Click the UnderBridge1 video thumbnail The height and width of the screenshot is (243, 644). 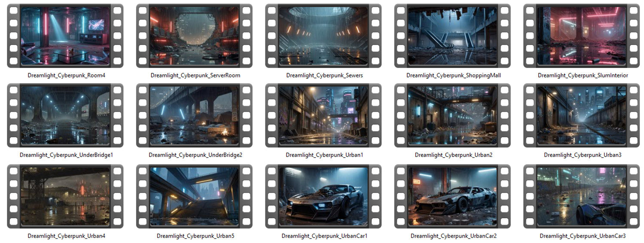65,116
